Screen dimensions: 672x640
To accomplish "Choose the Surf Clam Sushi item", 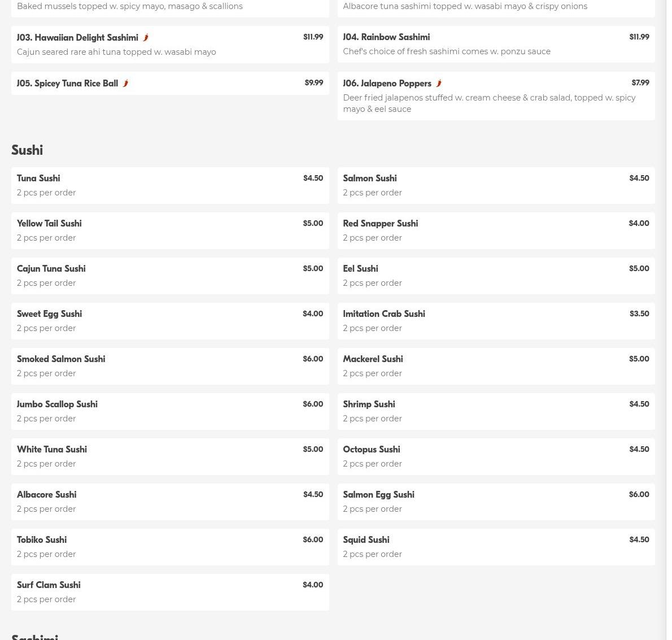I will pyautogui.click(x=169, y=592).
